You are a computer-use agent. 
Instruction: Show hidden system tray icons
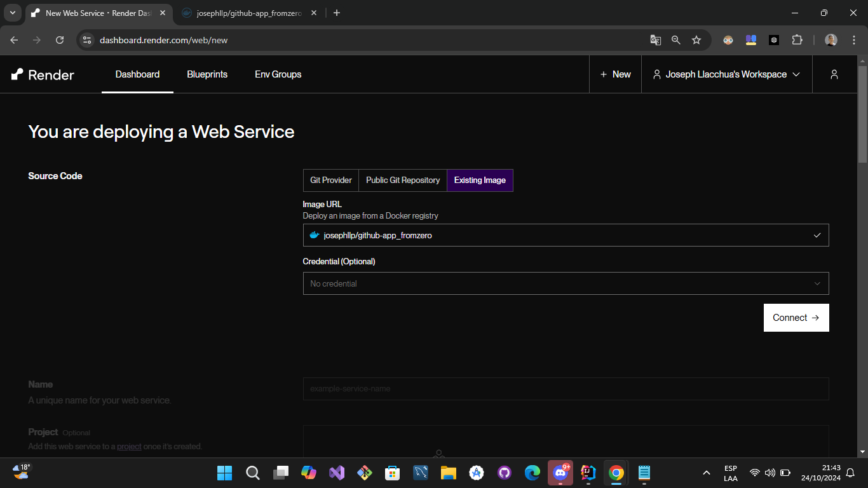tap(706, 473)
